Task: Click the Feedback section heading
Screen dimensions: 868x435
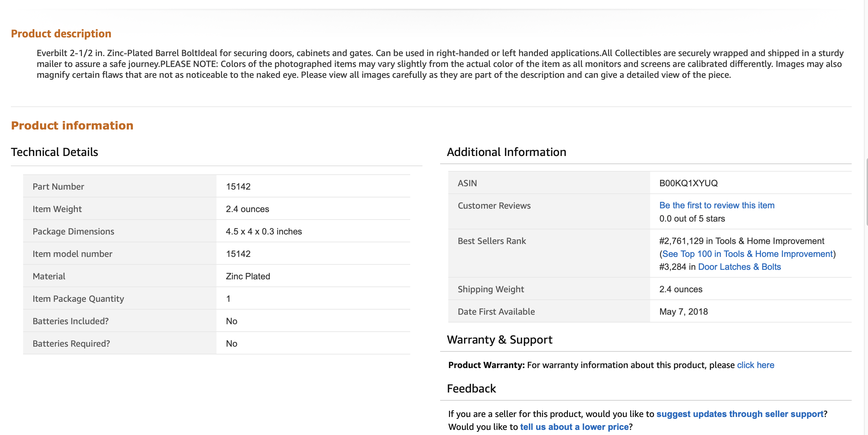Action: tap(471, 388)
